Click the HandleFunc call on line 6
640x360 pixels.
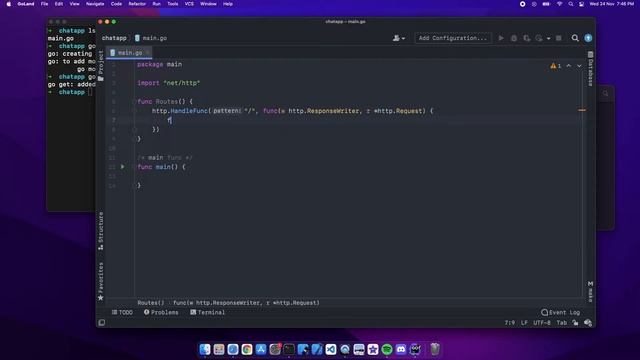coord(189,111)
